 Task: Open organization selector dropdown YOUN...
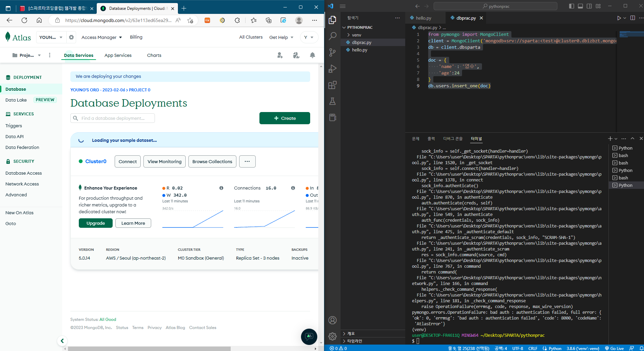51,37
